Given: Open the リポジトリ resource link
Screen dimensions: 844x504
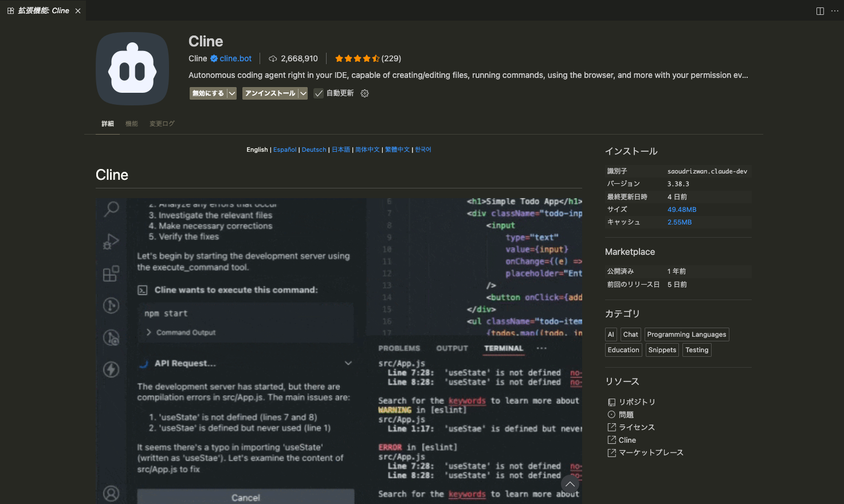Looking at the screenshot, I should 637,402.
